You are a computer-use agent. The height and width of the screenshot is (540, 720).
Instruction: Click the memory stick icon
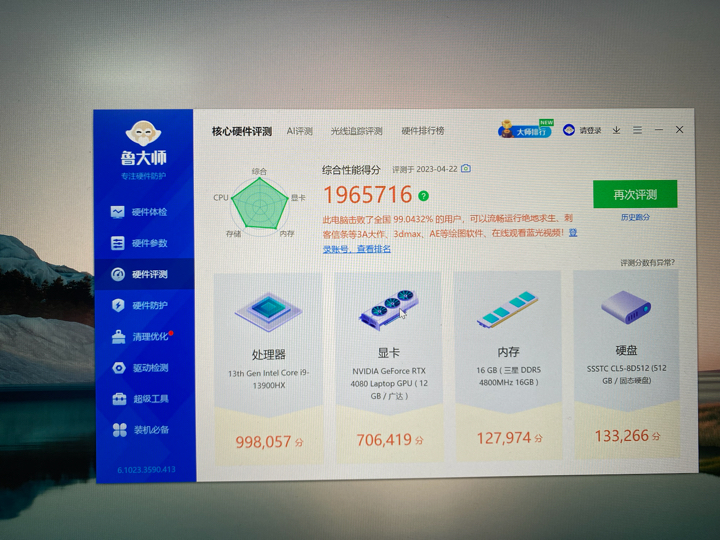507,309
